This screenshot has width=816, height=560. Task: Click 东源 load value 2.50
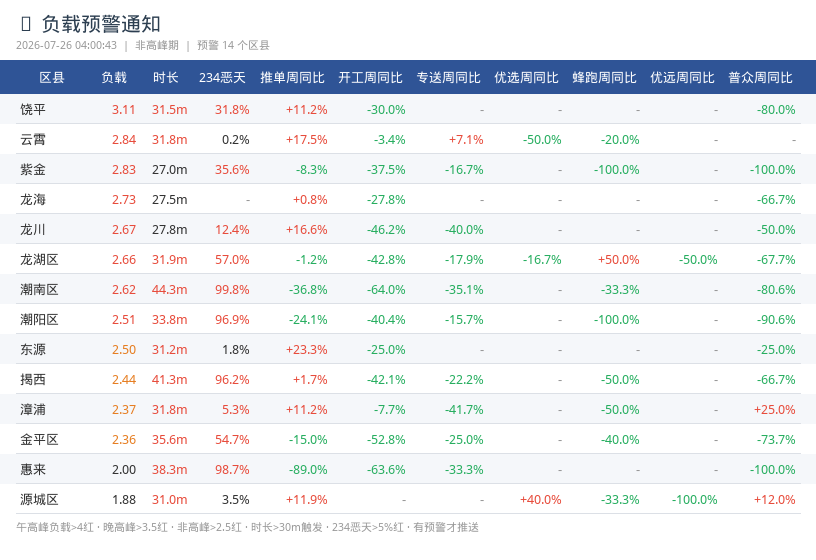coord(124,350)
